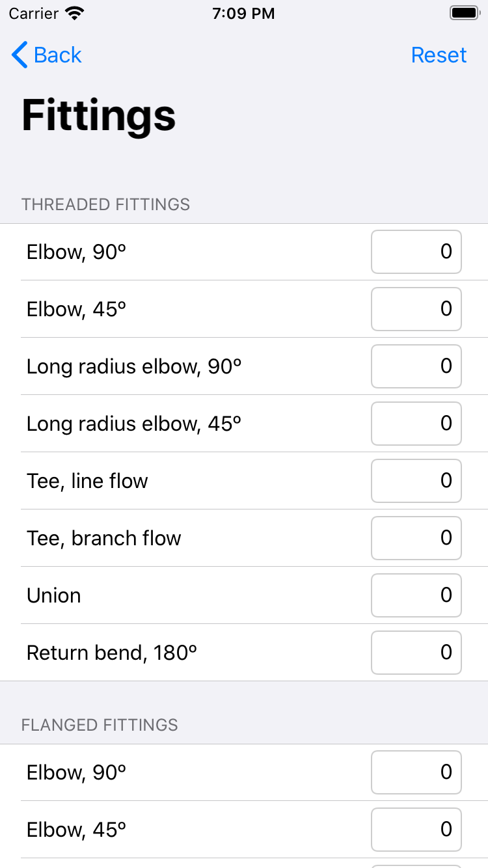Tap the Union row label
The height and width of the screenshot is (868, 488).
coord(54,596)
